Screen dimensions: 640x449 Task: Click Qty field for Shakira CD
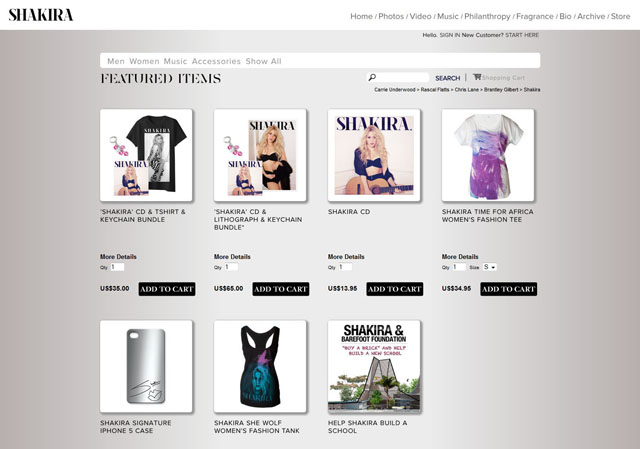(x=344, y=267)
